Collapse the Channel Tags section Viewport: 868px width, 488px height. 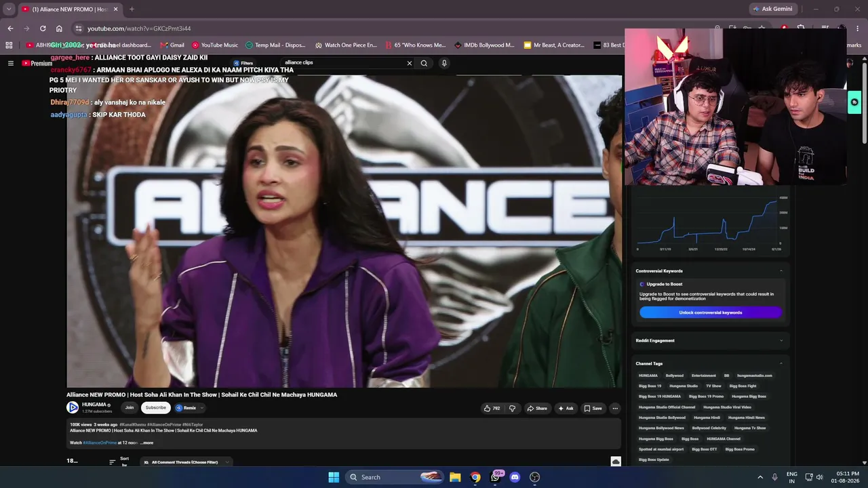781,363
